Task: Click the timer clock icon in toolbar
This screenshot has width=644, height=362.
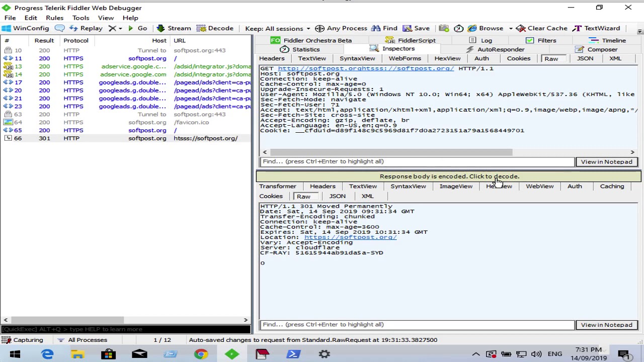Action: (458, 28)
